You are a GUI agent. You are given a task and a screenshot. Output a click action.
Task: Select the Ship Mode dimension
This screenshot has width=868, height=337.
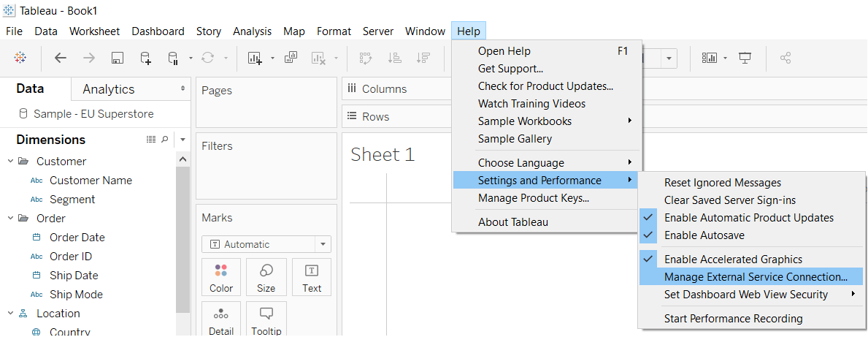76,295
